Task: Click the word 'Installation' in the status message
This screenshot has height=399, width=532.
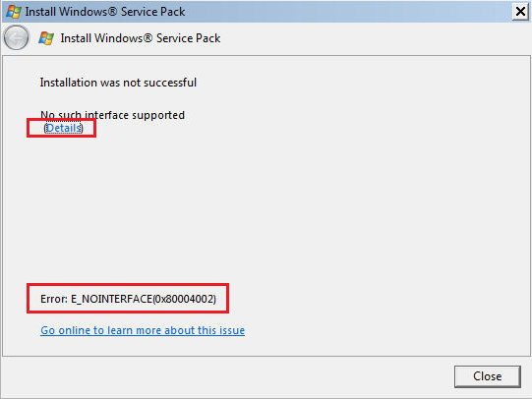Action: (69, 83)
